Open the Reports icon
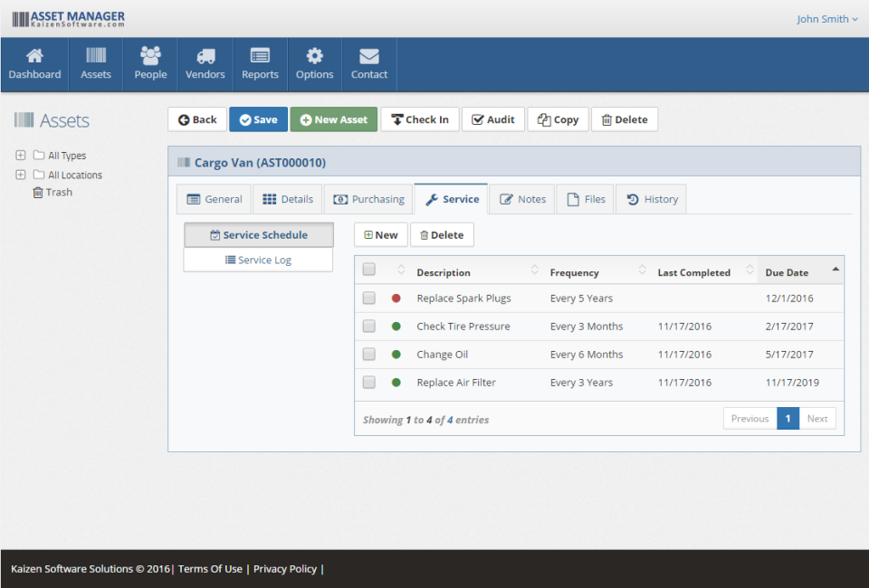Screen dimensions: 869x588 click(260, 57)
